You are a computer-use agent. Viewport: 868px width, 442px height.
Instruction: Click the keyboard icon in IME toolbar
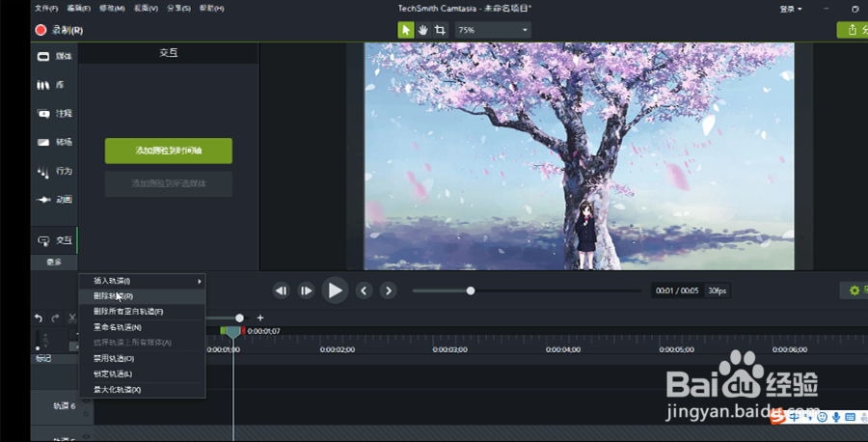pos(851,417)
